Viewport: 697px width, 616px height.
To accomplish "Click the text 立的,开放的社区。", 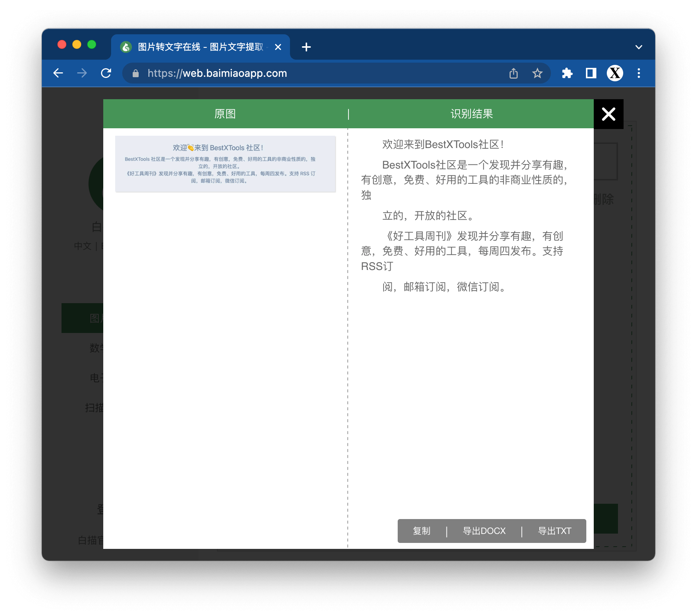I will point(428,216).
